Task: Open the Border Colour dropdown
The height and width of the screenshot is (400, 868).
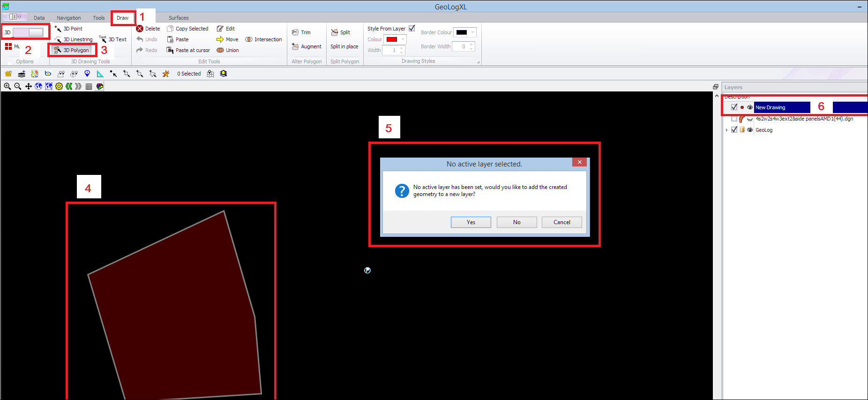Action: click(472, 32)
